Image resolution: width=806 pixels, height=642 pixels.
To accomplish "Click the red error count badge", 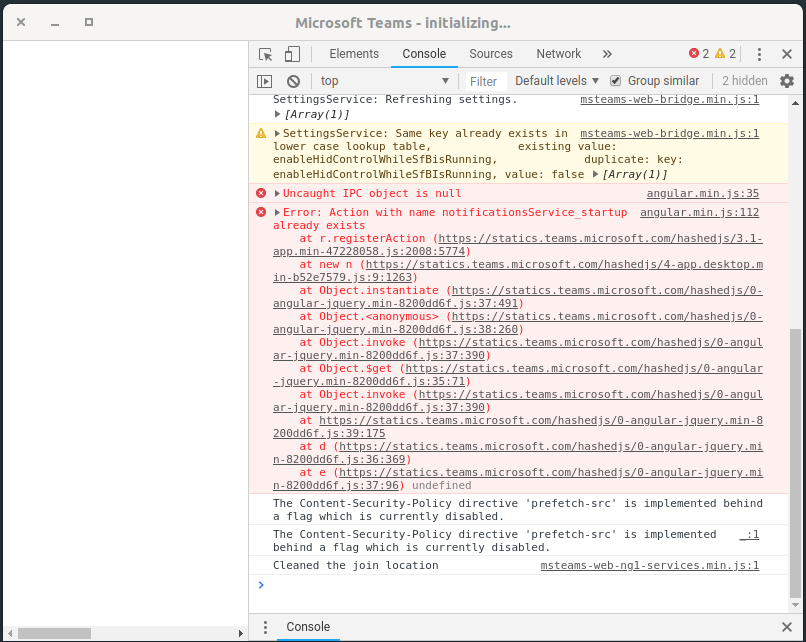I will [699, 53].
